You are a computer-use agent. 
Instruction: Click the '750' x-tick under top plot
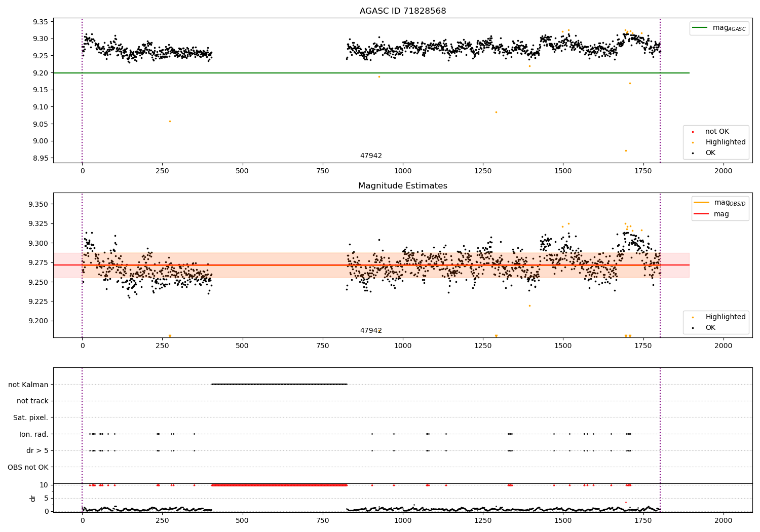click(323, 171)
